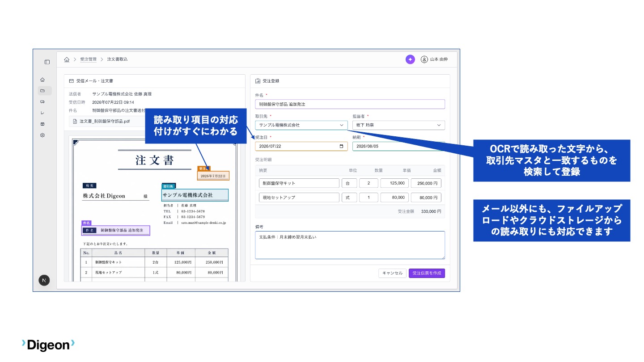
Task: Click the 摘要 field 制御盤保守キット
Action: point(299,183)
